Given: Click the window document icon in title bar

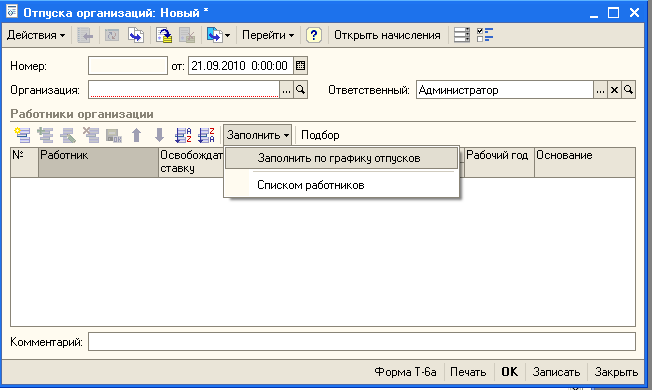Looking at the screenshot, I should point(12,12).
